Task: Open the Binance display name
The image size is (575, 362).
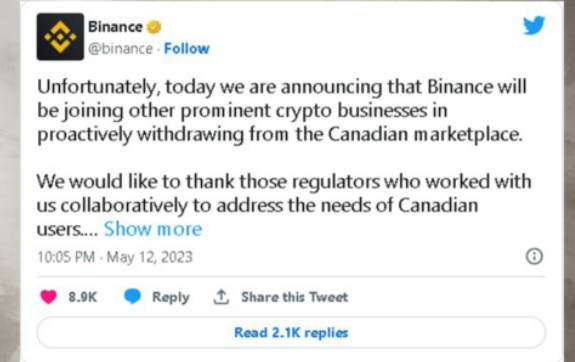Action: coord(115,27)
